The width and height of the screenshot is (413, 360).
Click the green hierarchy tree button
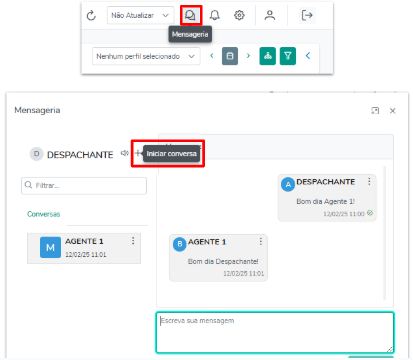pos(268,56)
